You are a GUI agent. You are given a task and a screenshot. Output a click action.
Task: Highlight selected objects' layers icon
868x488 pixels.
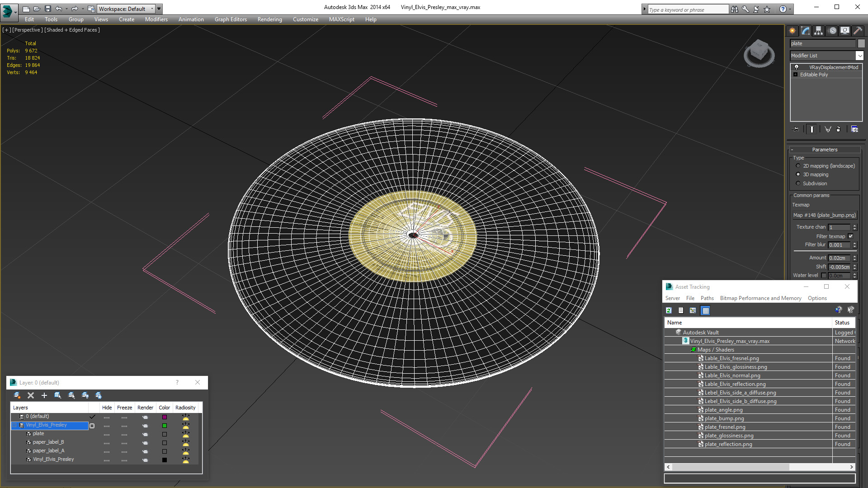point(71,395)
